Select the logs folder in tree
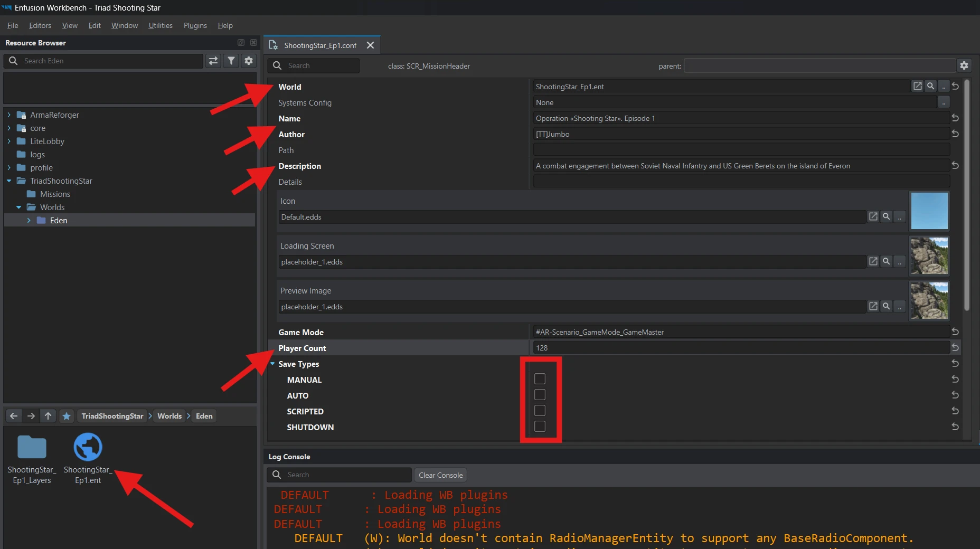Image resolution: width=980 pixels, height=549 pixels. 37,154
